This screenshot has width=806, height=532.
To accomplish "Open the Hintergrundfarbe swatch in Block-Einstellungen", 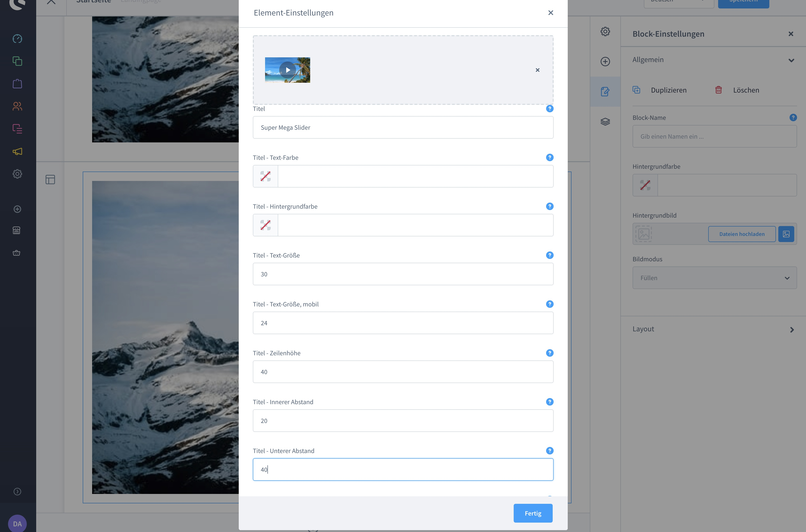I will 645,185.
